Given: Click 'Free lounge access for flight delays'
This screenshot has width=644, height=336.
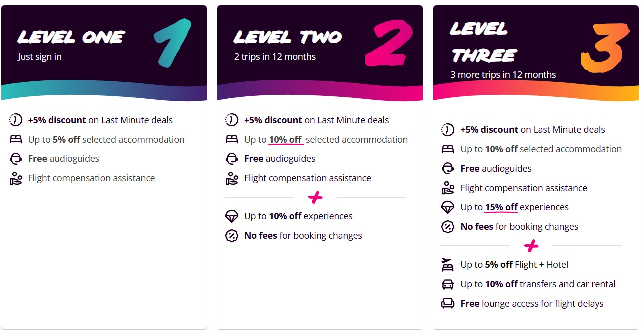Looking at the screenshot, I should click(532, 304).
